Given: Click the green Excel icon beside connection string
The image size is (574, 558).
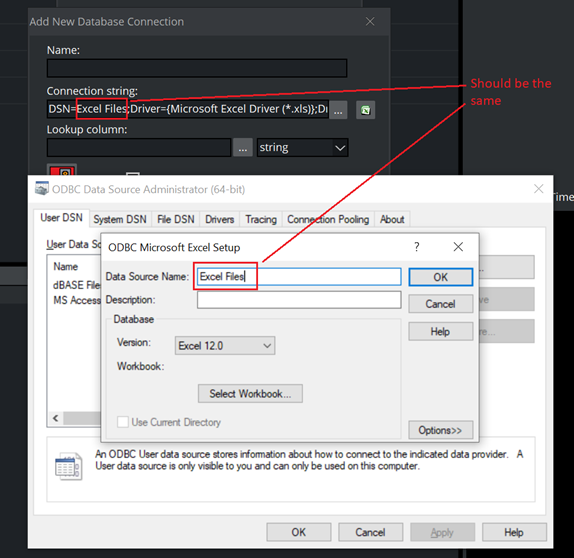Looking at the screenshot, I should click(365, 110).
